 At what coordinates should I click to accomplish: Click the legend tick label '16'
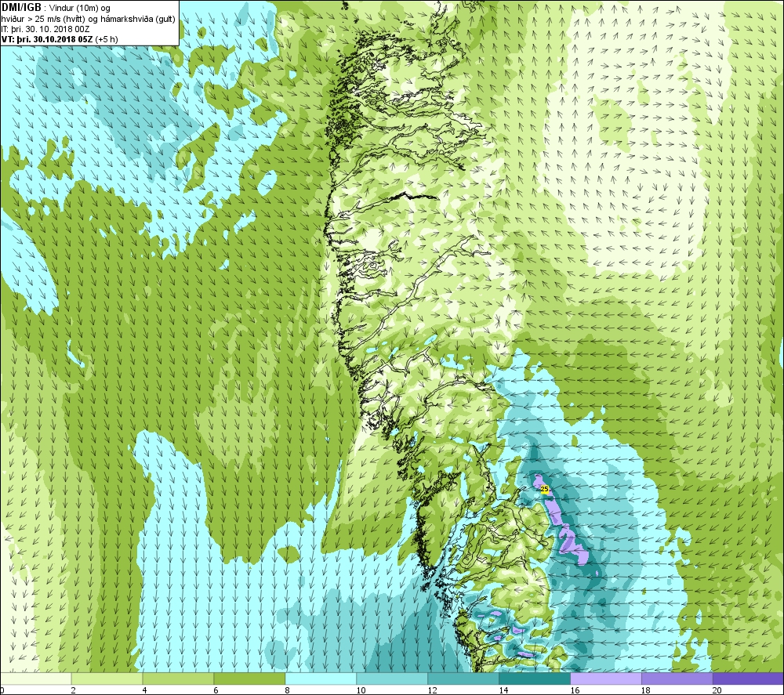(575, 690)
